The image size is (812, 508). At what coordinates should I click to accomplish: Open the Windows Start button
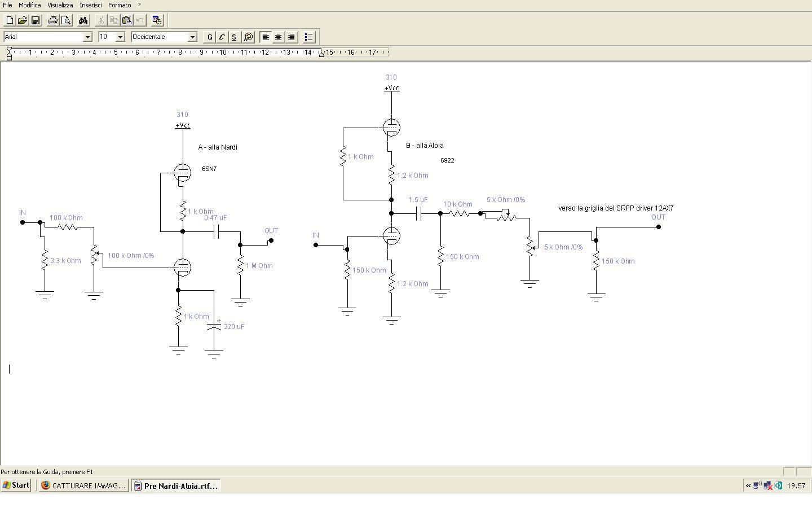click(x=16, y=485)
